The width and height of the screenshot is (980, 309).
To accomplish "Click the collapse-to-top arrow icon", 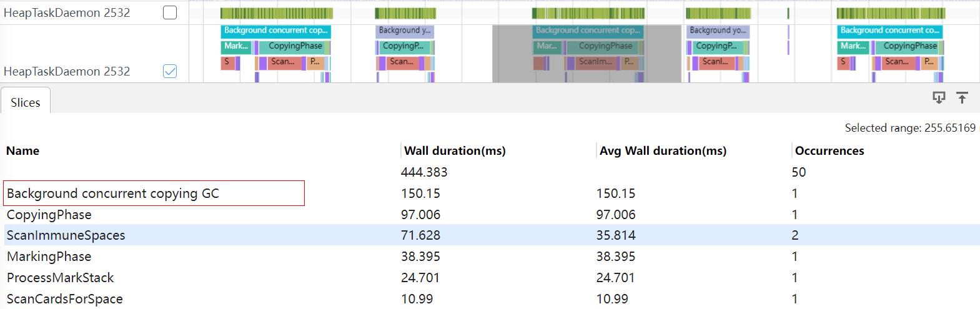I will tap(962, 97).
